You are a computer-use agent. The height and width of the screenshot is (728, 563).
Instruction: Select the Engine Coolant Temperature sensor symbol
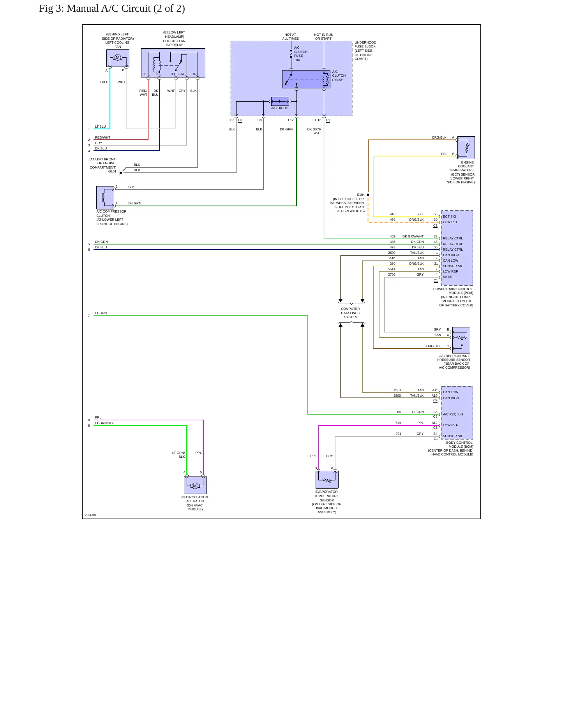point(466,148)
